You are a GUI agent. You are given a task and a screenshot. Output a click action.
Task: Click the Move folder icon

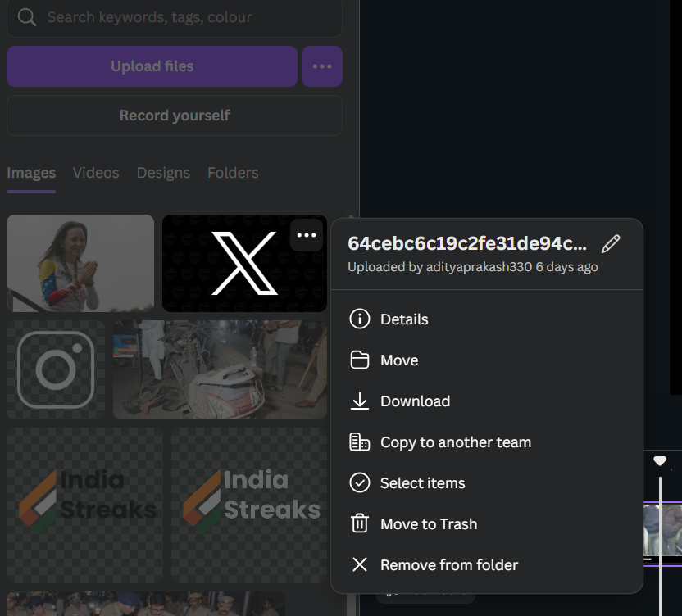pyautogui.click(x=359, y=360)
